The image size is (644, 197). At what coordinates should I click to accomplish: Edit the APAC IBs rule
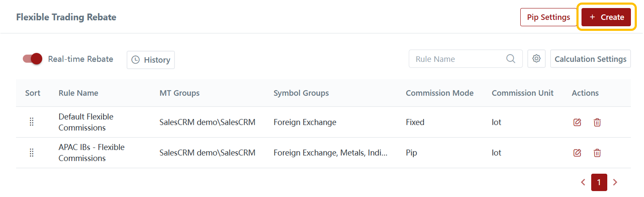click(577, 153)
